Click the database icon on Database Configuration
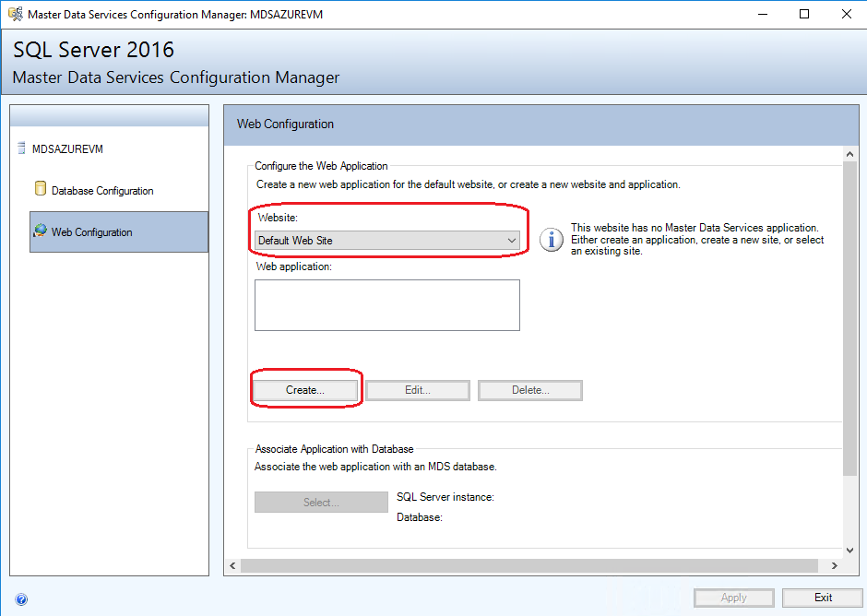Viewport: 867px width, 616px height. [x=39, y=190]
